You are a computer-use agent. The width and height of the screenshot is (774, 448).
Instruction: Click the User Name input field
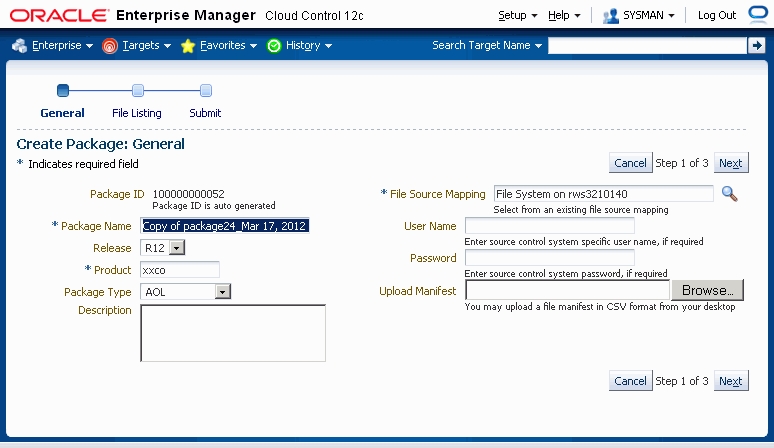coord(550,226)
